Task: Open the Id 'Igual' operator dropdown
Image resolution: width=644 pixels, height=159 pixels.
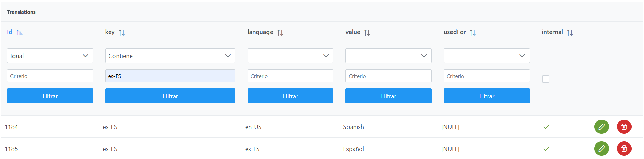Action: pos(50,56)
